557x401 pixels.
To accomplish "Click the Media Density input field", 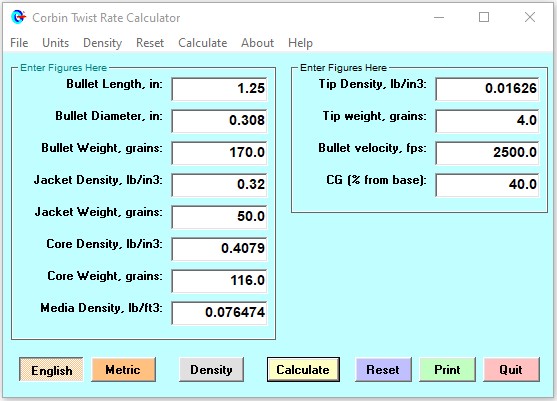I will (219, 313).
